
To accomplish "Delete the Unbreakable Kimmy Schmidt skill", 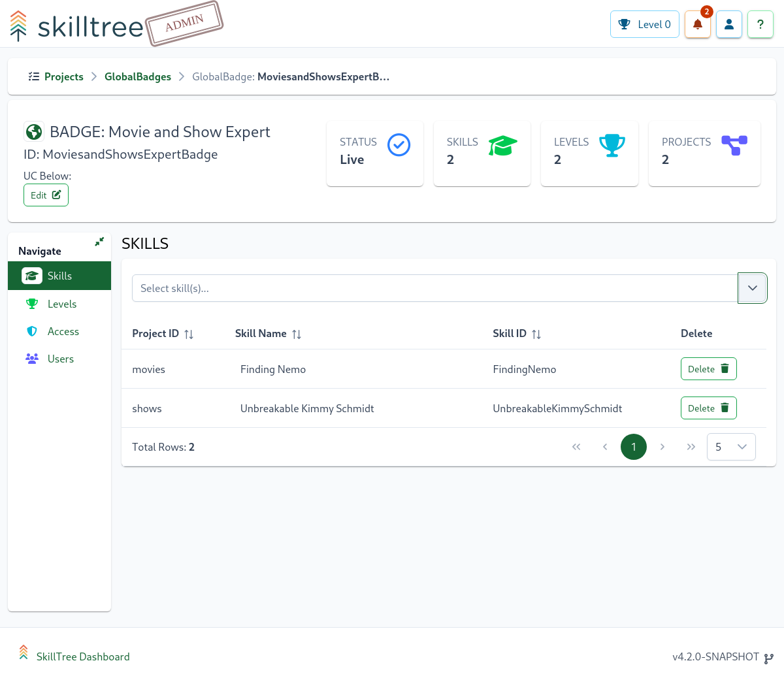I will click(708, 408).
